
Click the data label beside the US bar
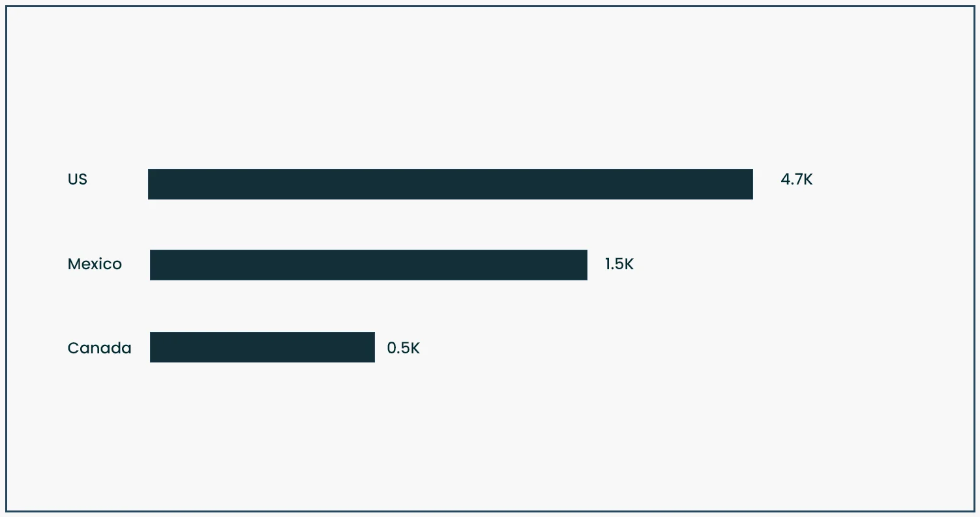click(796, 179)
